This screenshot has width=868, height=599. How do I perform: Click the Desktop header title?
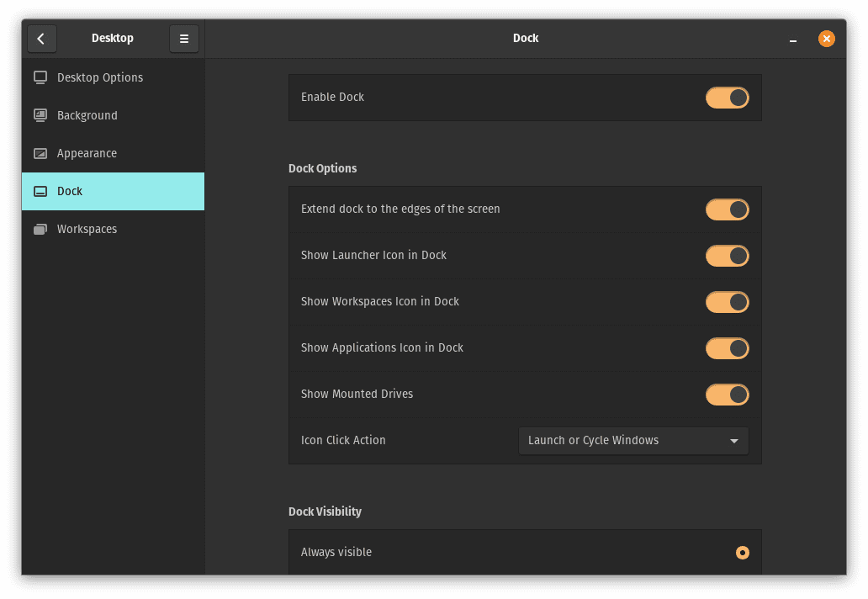[113, 38]
